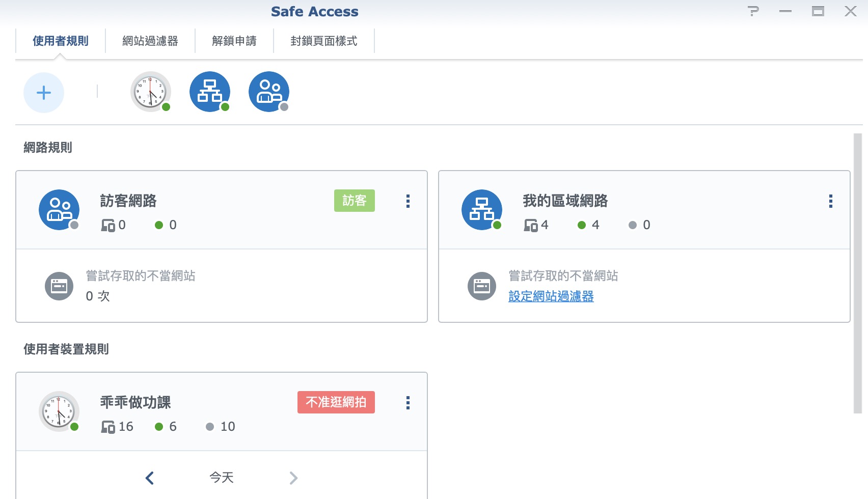This screenshot has width=868, height=499.
Task: Click the 我的區域網路 card's network icon
Action: tap(481, 210)
